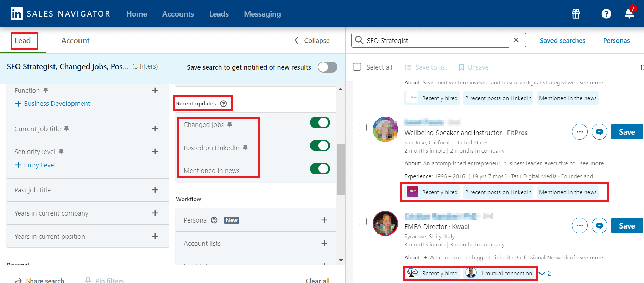Enable the save search notification switch
The width and height of the screenshot is (644, 283).
327,67
